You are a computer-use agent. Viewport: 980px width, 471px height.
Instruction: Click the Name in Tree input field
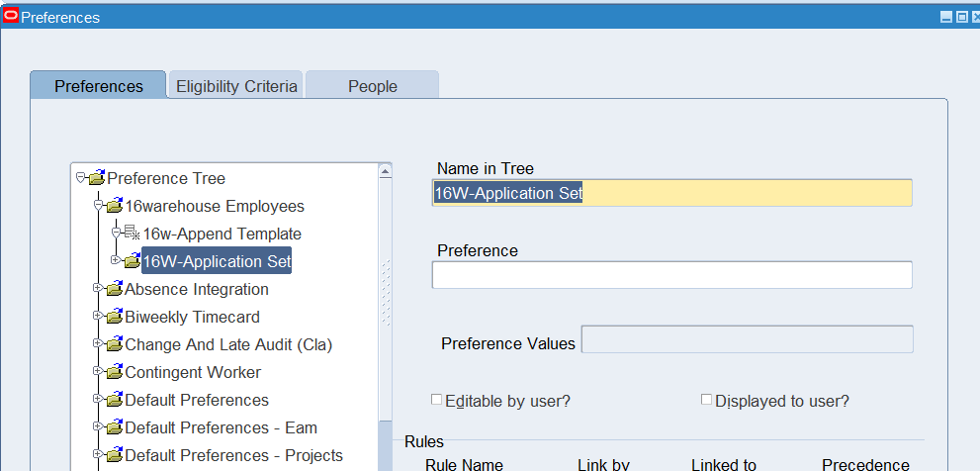671,193
